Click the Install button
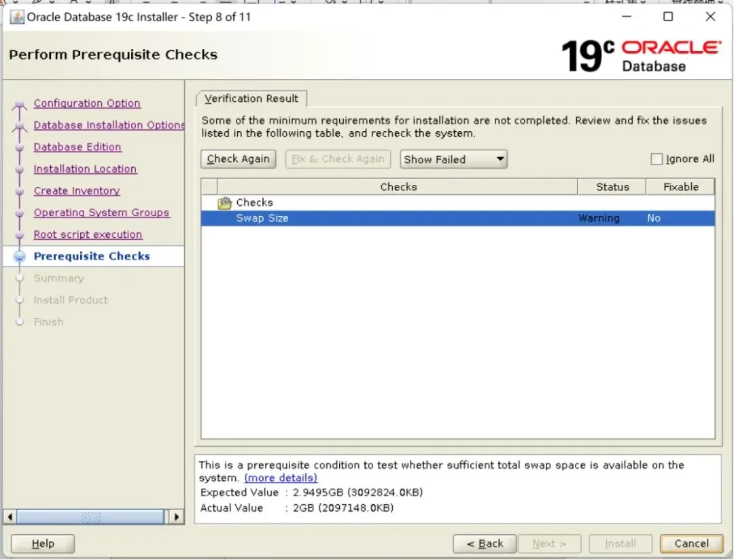 [621, 544]
